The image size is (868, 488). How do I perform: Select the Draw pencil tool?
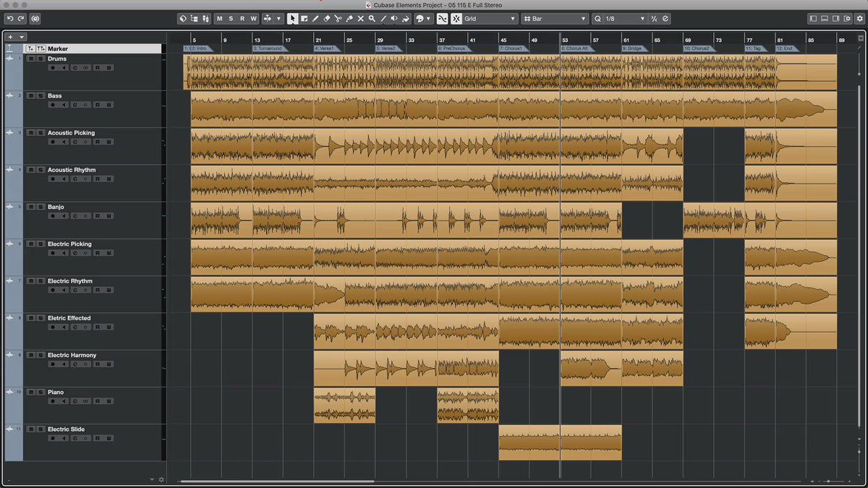[x=315, y=19]
